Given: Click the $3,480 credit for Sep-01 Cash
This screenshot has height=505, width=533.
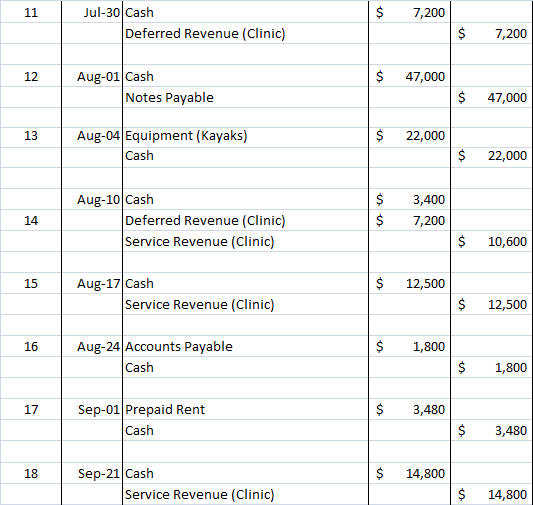Looking at the screenshot, I should [492, 431].
